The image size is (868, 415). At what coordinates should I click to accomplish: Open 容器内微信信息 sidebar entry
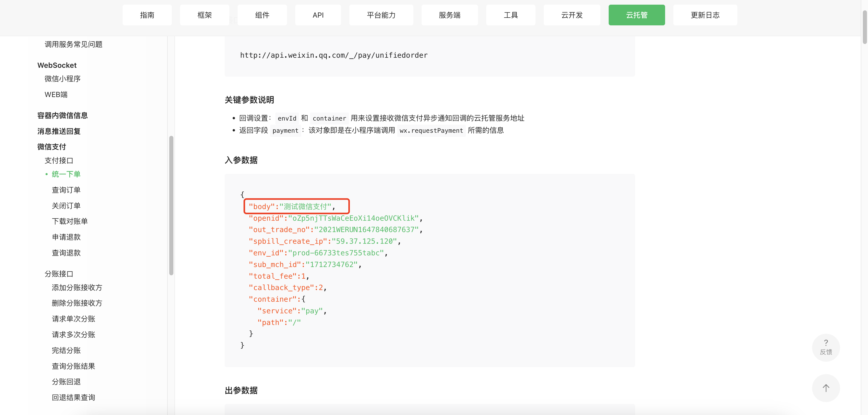62,116
